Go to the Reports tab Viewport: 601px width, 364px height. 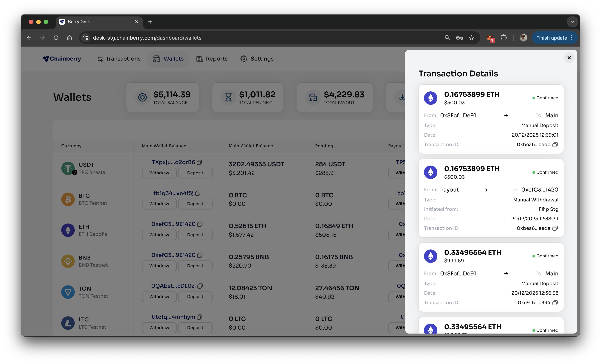pos(212,59)
